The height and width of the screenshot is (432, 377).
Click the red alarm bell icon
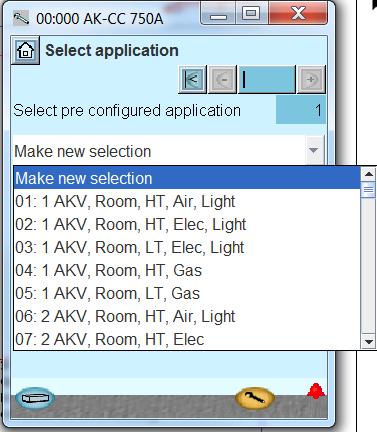pyautogui.click(x=316, y=391)
